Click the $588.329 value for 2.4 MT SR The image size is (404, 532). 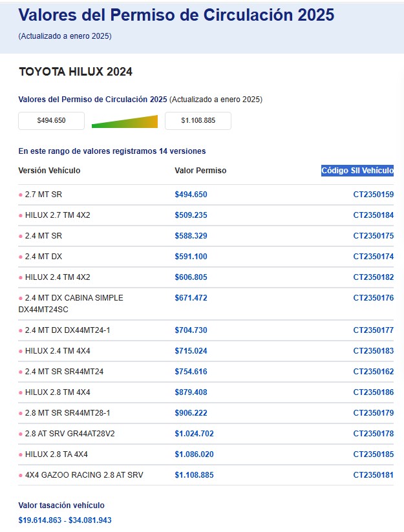[x=191, y=236]
